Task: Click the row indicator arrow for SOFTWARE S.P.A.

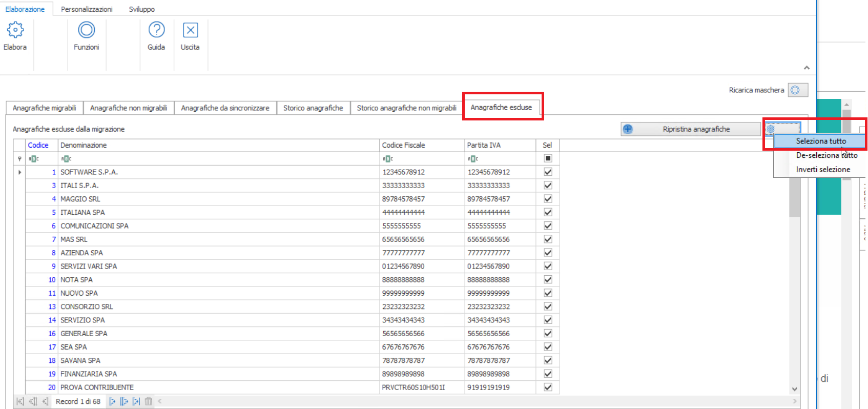Action: [x=19, y=172]
